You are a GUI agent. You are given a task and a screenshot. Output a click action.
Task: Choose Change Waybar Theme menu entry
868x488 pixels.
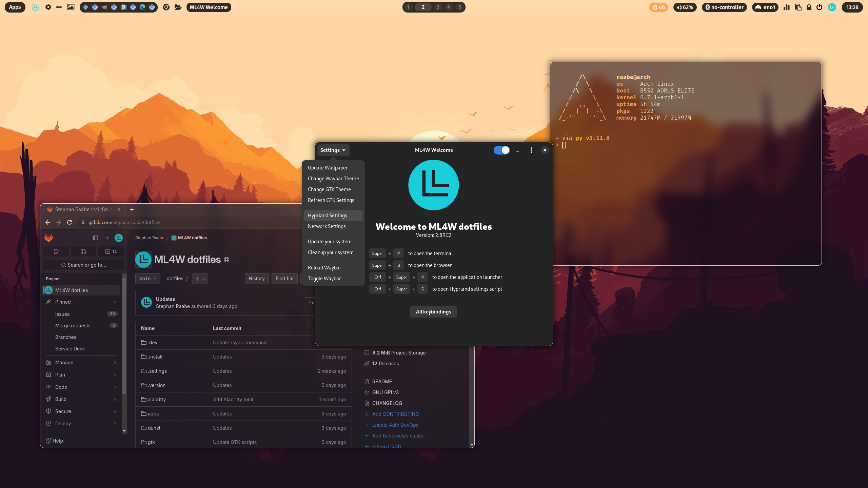(x=333, y=179)
